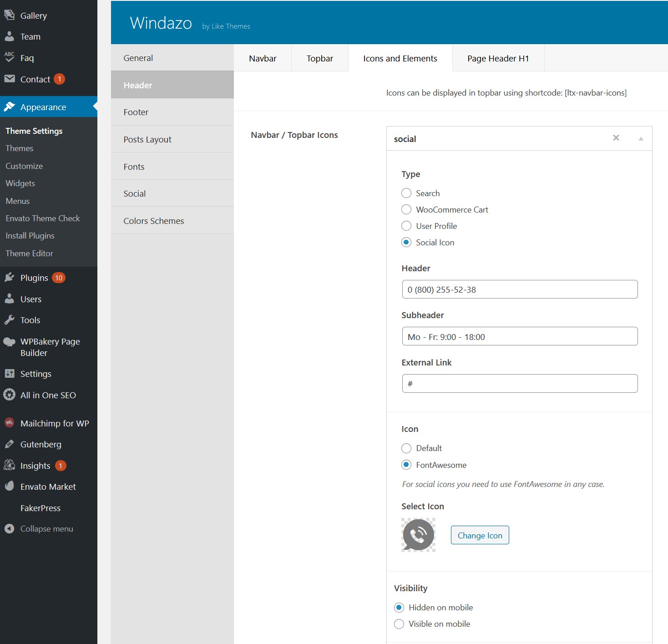The height and width of the screenshot is (644, 668).
Task: Open the Widgets submenu link
Action: [20, 183]
